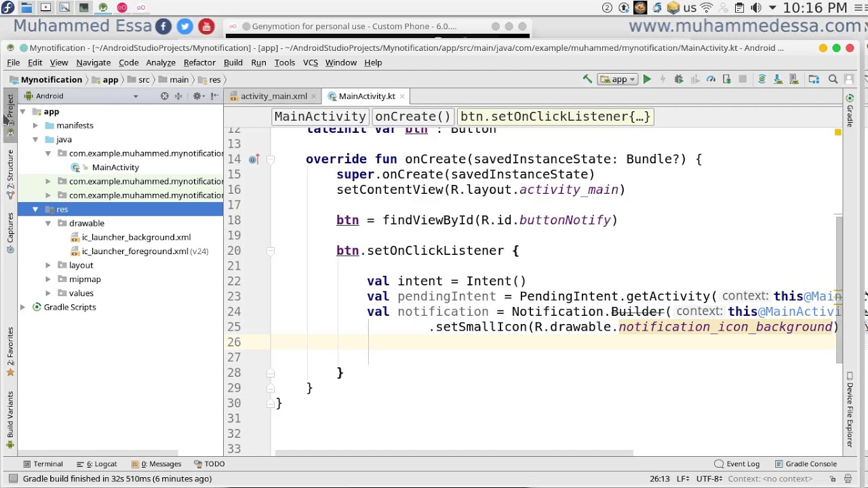Click the lock icon in the status bar
Viewport: 868px width, 488px height.
pyautogui.click(x=833, y=479)
